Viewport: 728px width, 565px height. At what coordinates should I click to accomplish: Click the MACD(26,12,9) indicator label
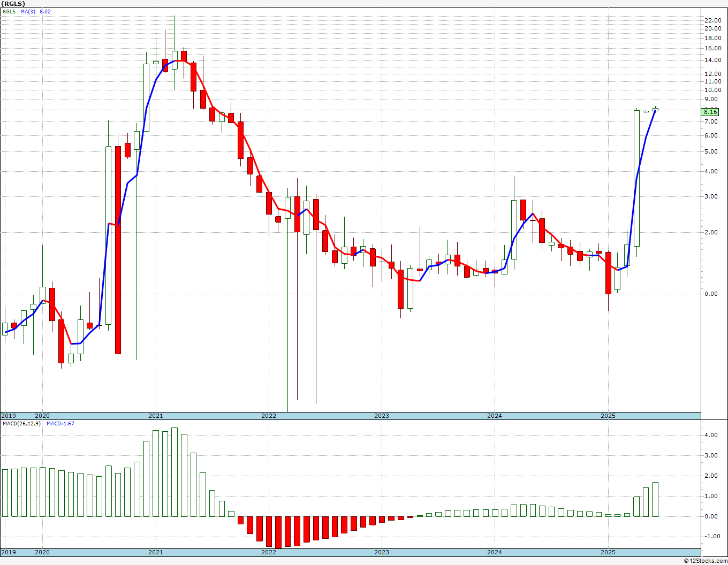pos(21,424)
